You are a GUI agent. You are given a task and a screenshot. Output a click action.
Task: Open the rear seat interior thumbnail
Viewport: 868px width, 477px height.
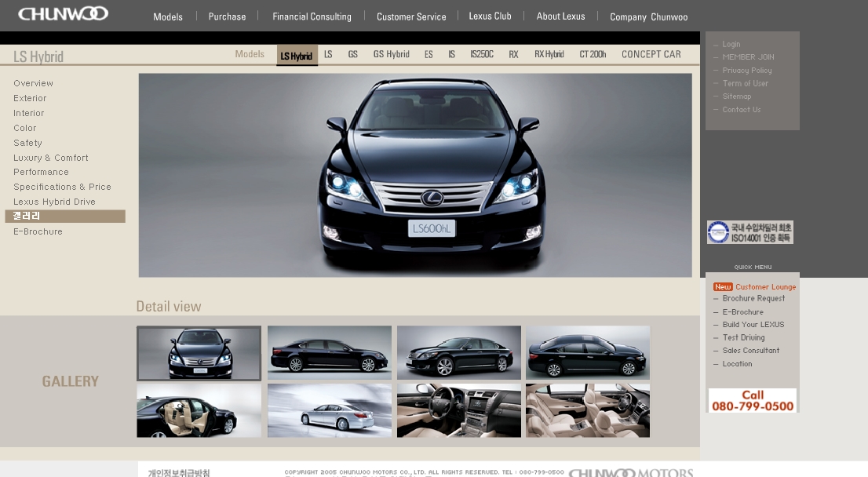tap(587, 410)
